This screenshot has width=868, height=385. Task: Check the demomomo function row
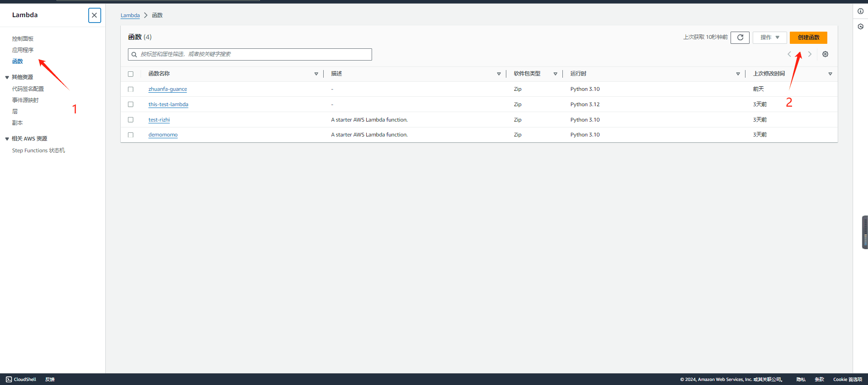[x=131, y=135]
